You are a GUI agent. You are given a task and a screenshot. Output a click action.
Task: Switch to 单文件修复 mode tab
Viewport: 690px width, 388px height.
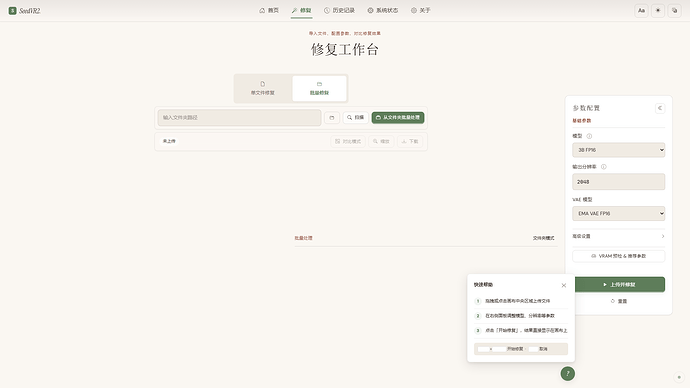263,88
